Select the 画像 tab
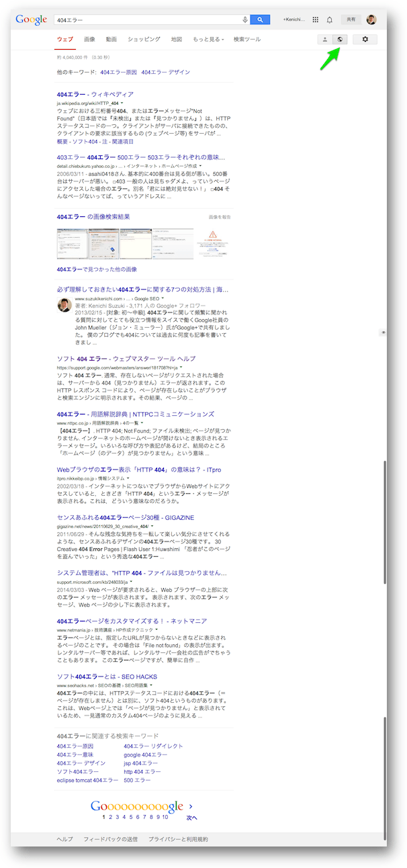The height and width of the screenshot is (868, 407). click(x=89, y=40)
